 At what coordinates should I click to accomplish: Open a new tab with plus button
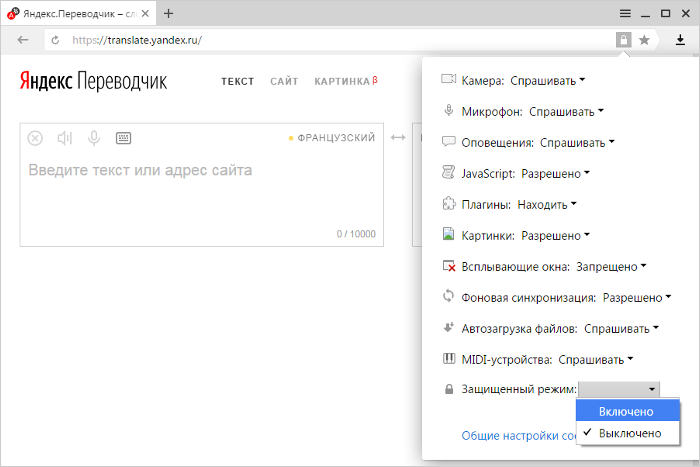[x=168, y=13]
